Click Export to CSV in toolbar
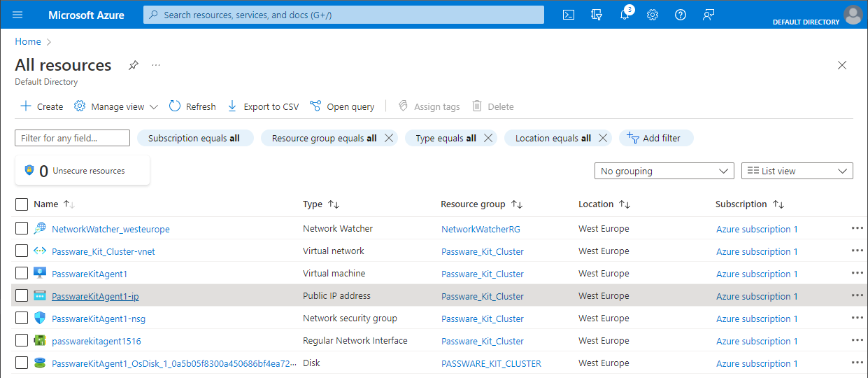The image size is (868, 378). 263,106
